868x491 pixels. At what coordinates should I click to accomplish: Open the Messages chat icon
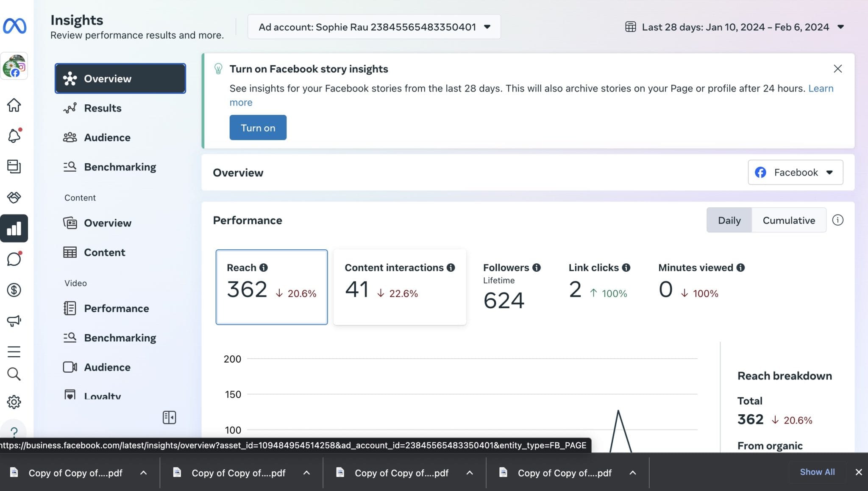click(x=14, y=259)
